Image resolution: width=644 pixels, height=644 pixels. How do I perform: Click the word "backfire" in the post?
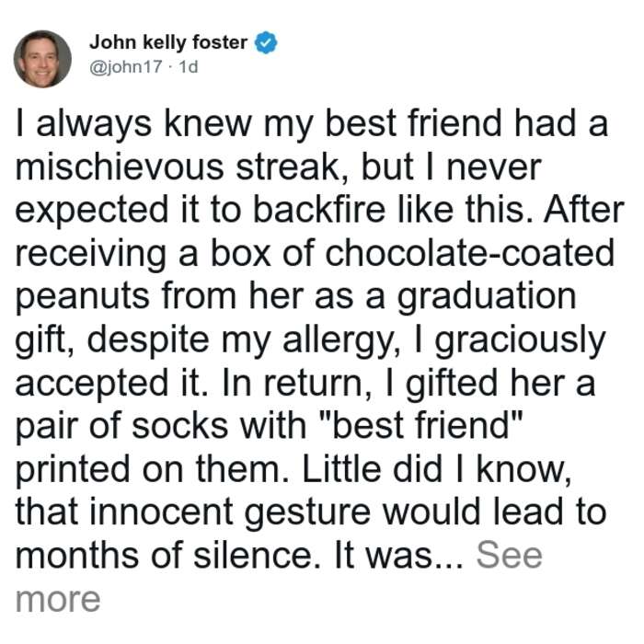pos(319,210)
